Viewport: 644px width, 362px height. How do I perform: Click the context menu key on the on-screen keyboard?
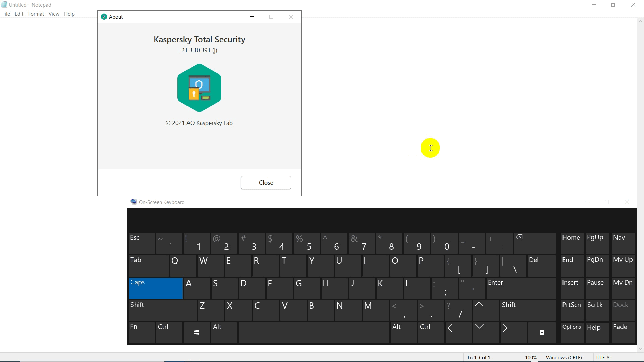(x=542, y=333)
